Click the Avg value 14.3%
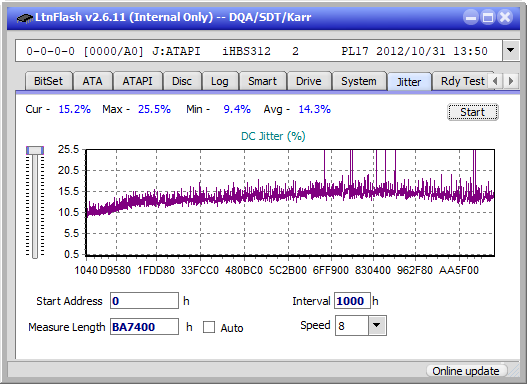 315,109
